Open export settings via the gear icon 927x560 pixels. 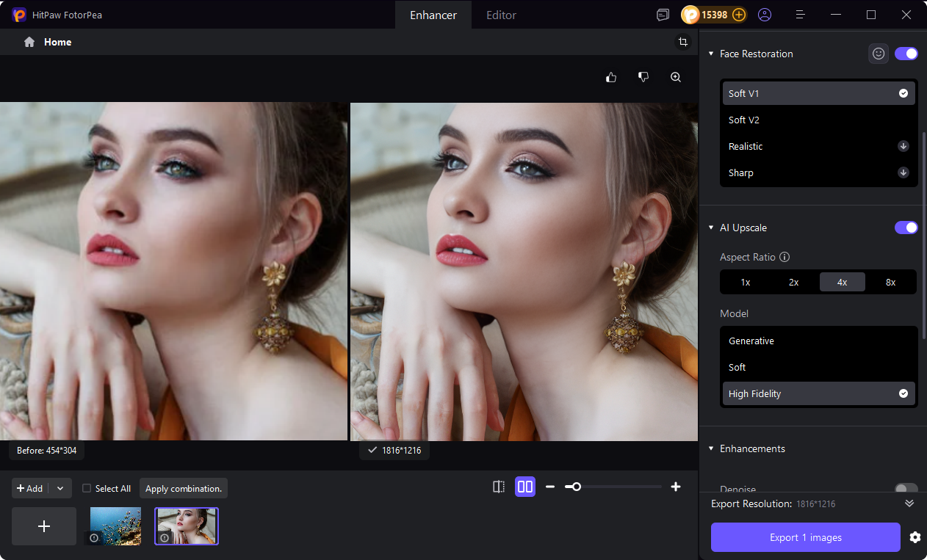pyautogui.click(x=915, y=537)
